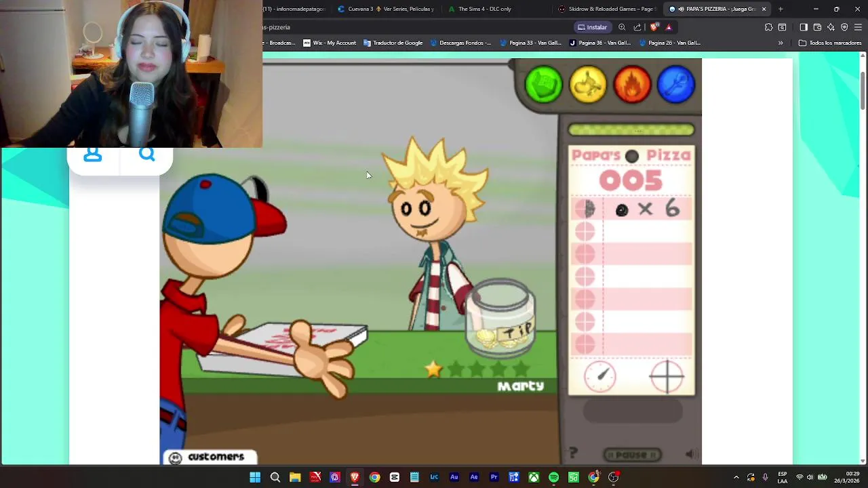Switch to Skidrow & Reloaded Games tab
This screenshot has width=868, height=488.
606,9
